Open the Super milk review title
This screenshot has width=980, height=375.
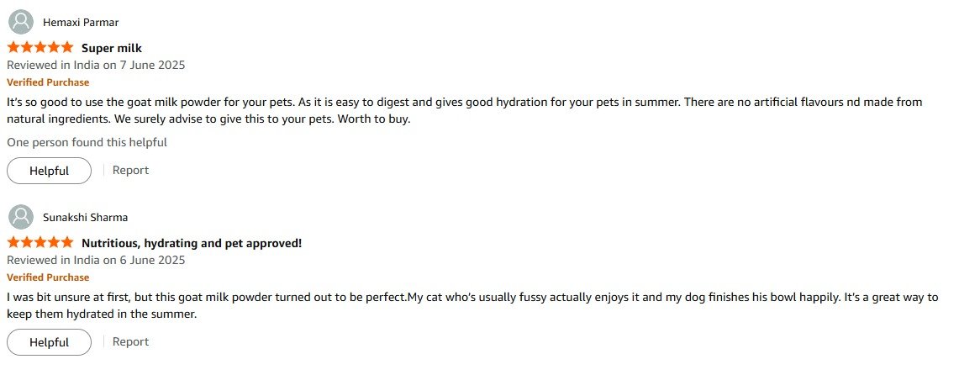112,48
